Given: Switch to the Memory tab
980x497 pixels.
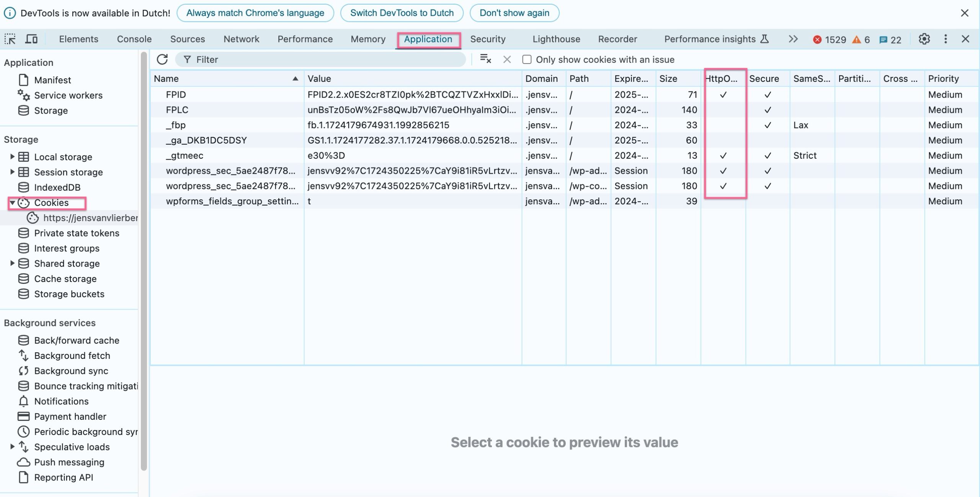Looking at the screenshot, I should [368, 39].
